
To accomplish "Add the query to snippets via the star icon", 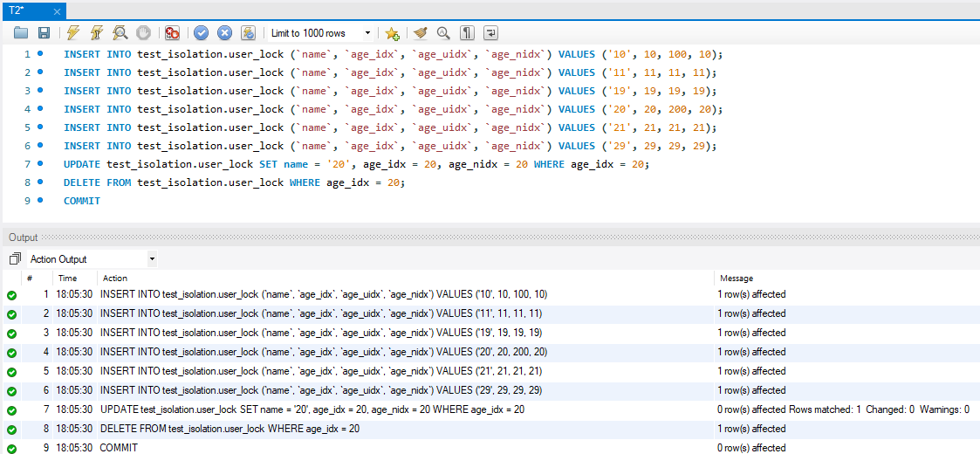I will (x=392, y=33).
